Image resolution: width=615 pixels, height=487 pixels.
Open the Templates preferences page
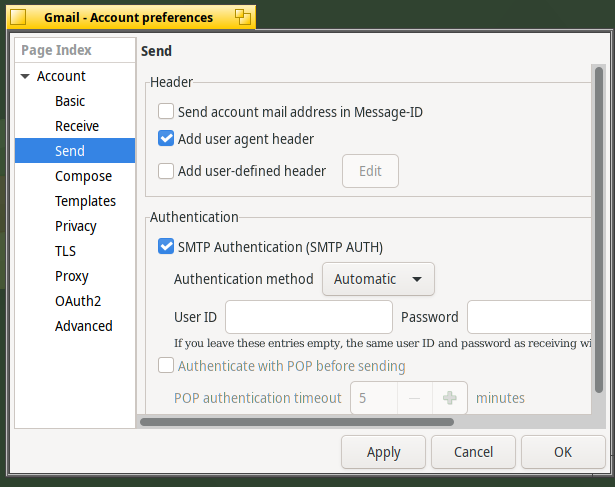coord(86,201)
